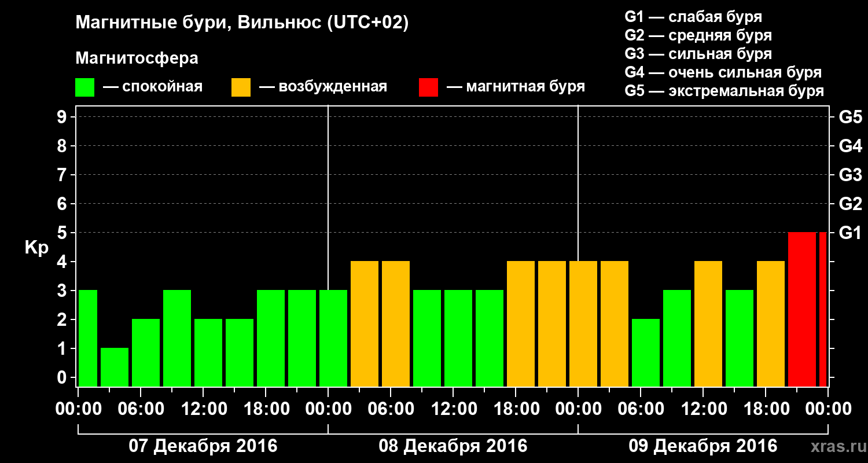Click the 'Kp' axis label
Viewport: 868px width, 463px height.
click(36, 247)
